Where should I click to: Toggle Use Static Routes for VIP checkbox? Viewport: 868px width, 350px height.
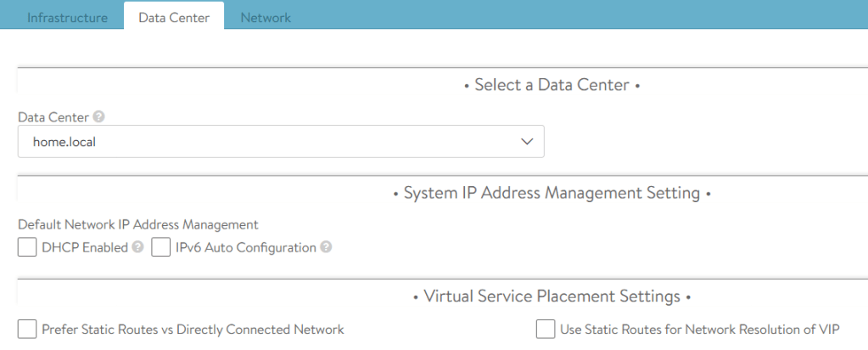click(x=546, y=329)
